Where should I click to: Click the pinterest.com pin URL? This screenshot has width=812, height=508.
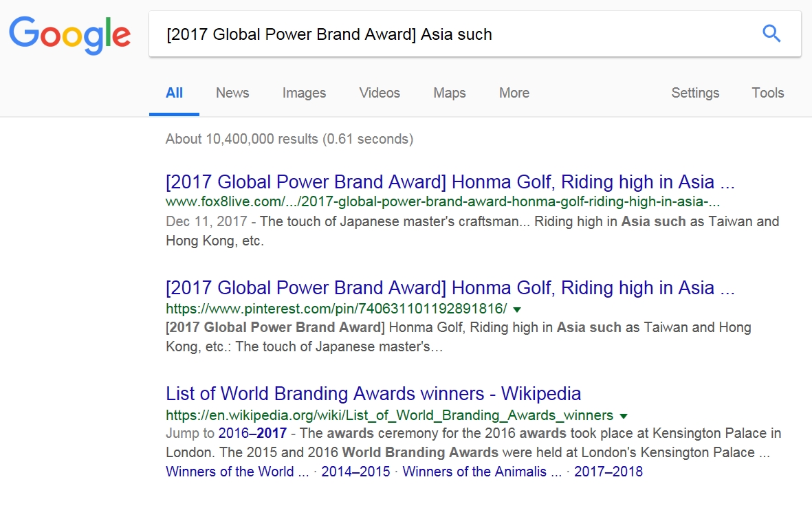coord(337,309)
